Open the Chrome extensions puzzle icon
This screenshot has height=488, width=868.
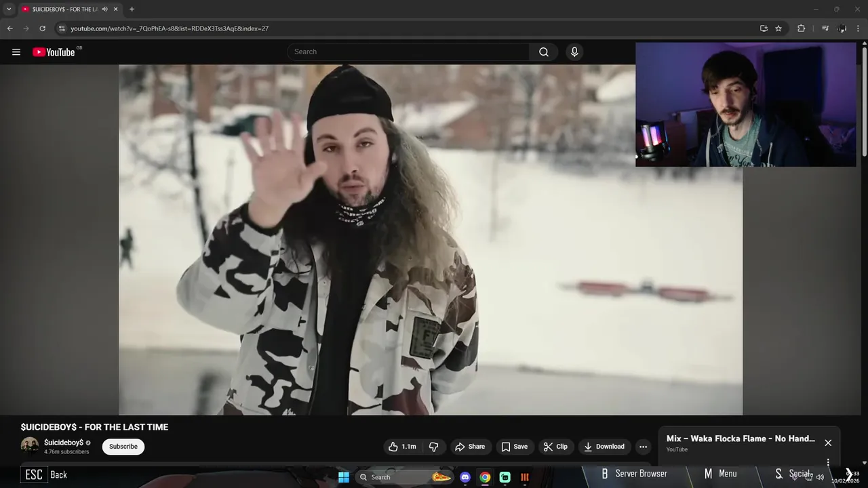click(x=802, y=28)
